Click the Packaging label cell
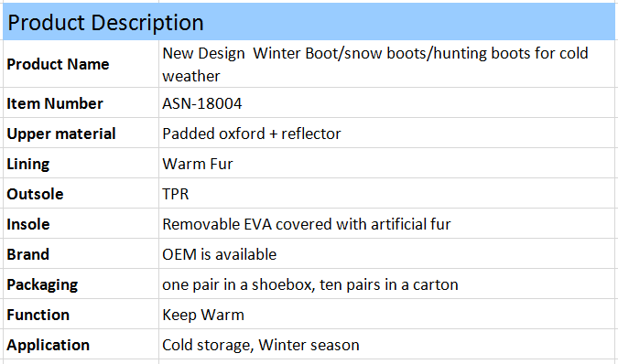Screen dimensions: 618x364 tap(81, 284)
